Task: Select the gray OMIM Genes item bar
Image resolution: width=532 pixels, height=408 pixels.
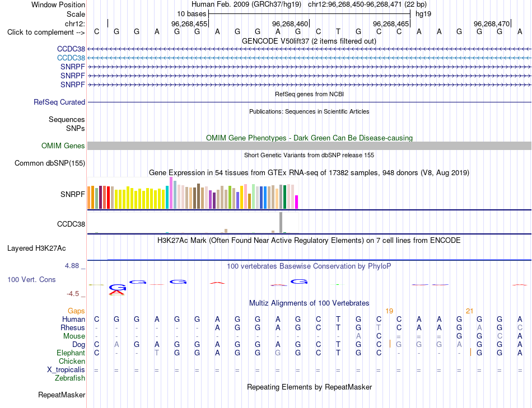Action: [309, 146]
